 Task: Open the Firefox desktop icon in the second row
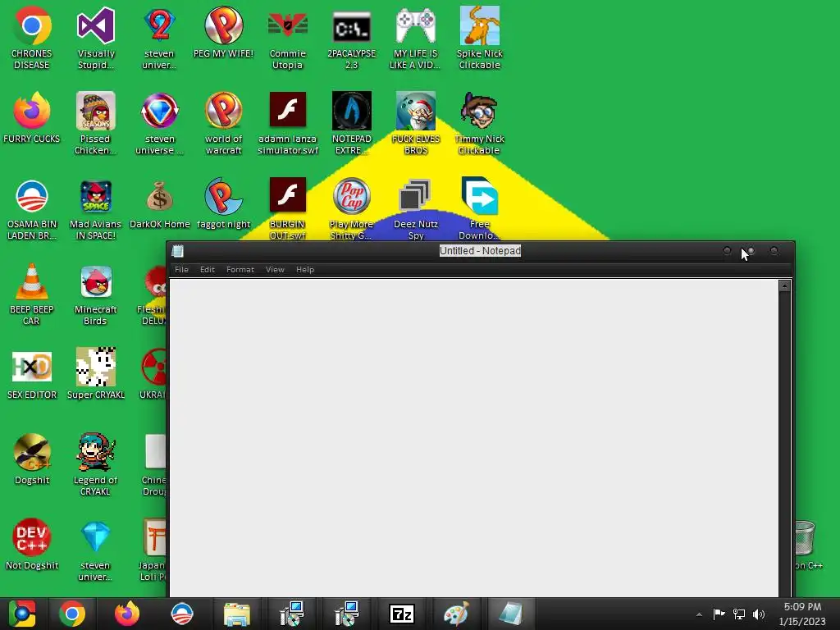click(x=32, y=117)
